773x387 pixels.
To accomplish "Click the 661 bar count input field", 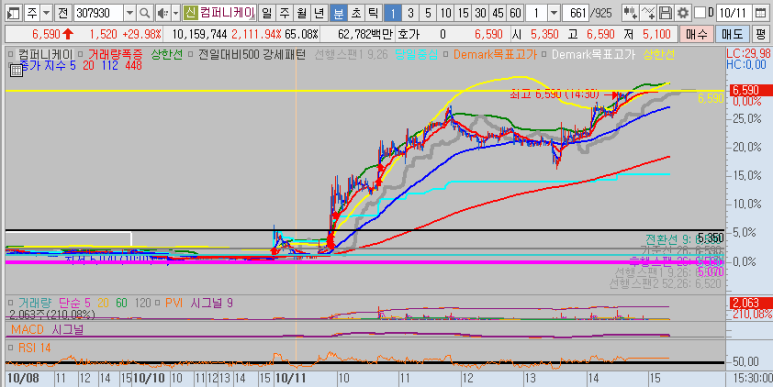I will pyautogui.click(x=575, y=13).
